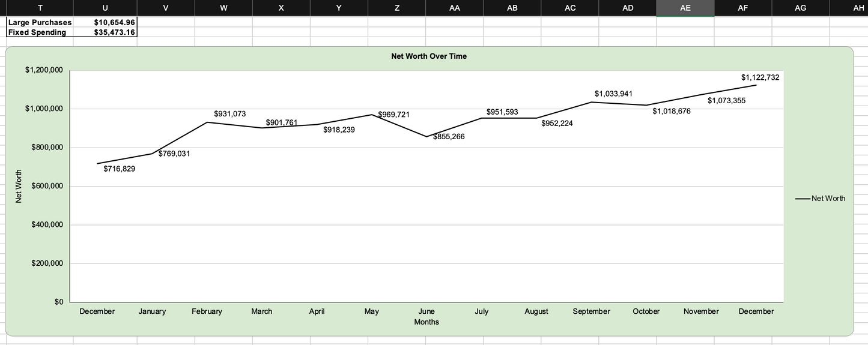Click the $931,073 February data label
868x345 pixels.
(229, 113)
